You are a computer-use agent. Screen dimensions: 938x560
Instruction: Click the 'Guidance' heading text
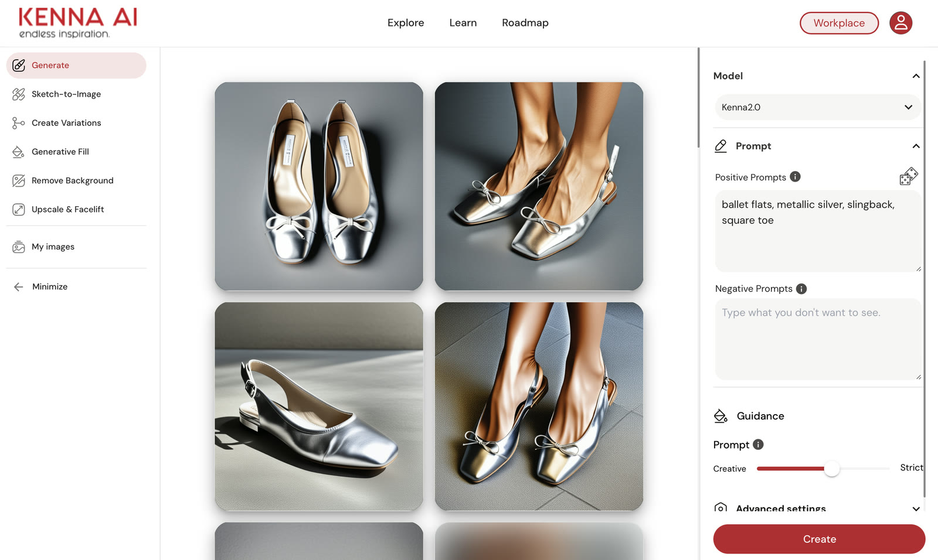tap(760, 416)
